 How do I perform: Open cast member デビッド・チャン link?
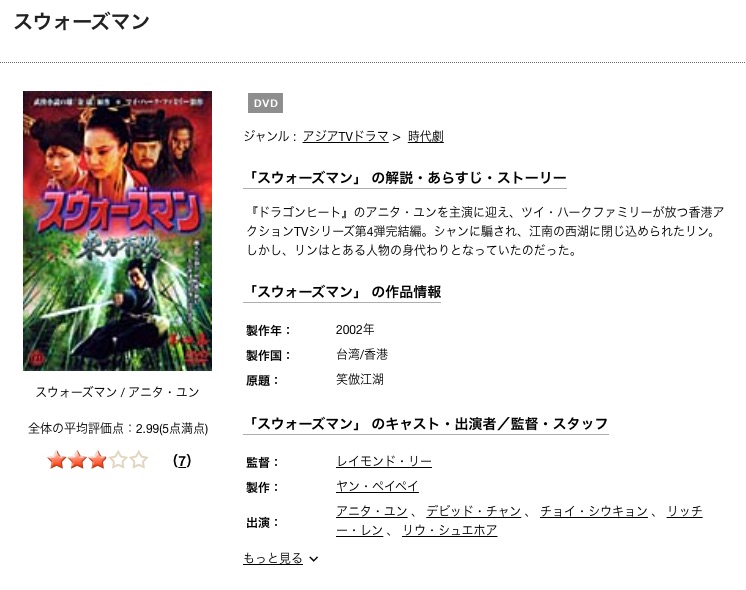(x=473, y=511)
